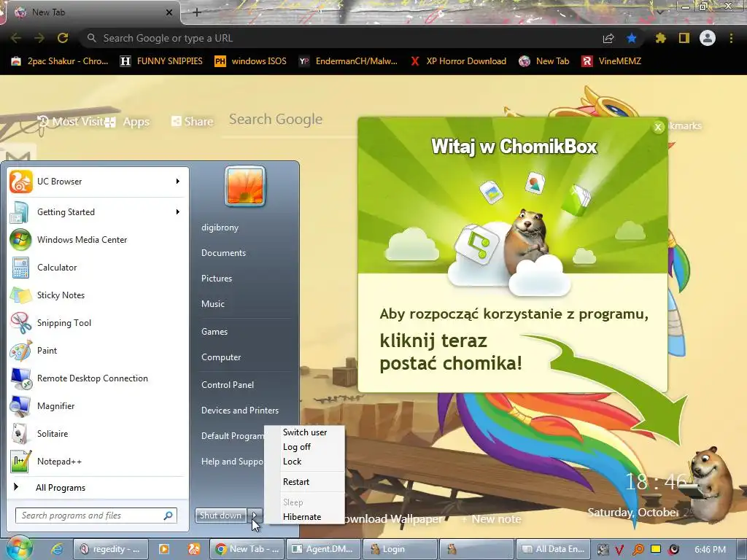Open Remote Desktop Connection
The image size is (747, 560).
(x=98, y=378)
